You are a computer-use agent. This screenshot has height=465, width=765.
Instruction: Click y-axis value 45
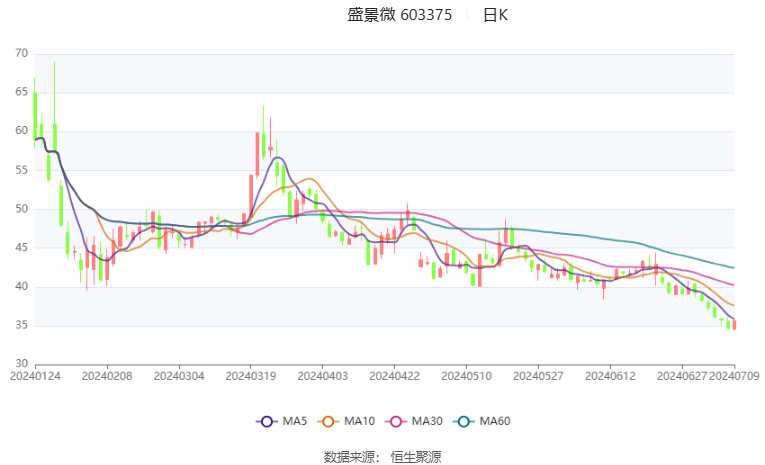point(21,247)
